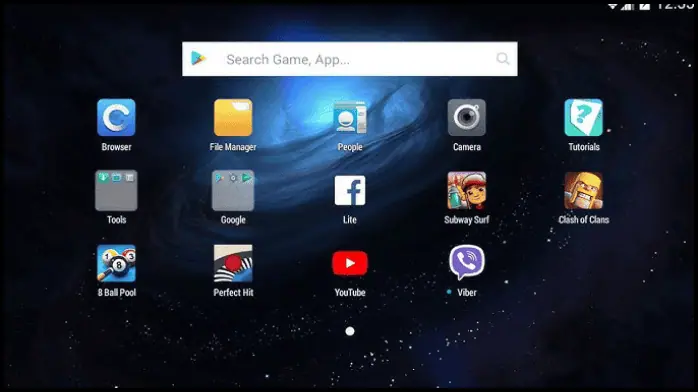Open the Tools folder
Screen dimensions: 698x392
tap(116, 190)
